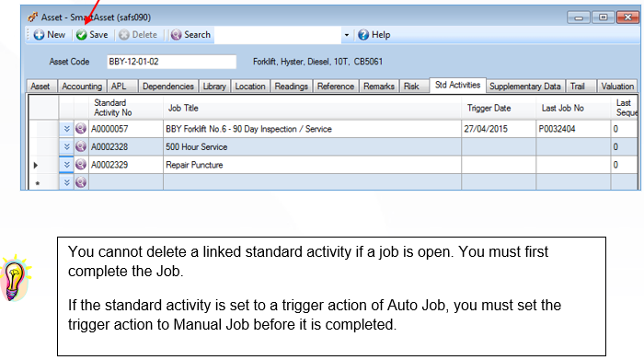The height and width of the screenshot is (360, 644).
Task: Click the Last Job No column header
Action: pos(573,108)
